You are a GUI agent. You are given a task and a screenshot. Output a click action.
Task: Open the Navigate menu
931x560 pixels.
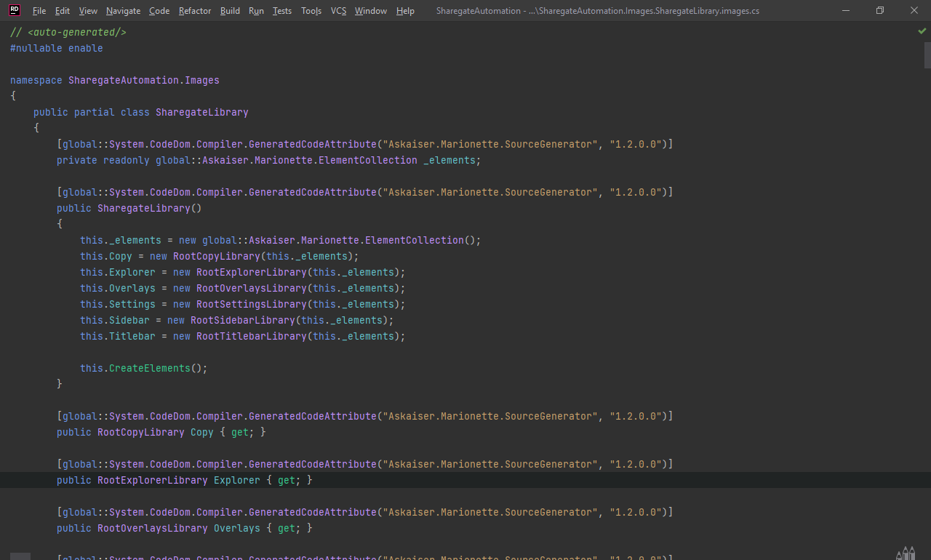[123, 11]
